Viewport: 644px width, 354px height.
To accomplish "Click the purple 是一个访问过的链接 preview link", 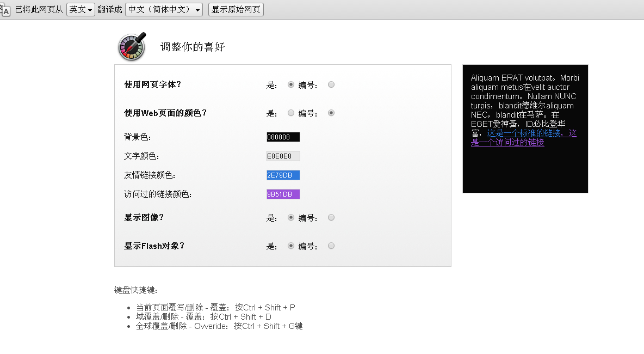I will (x=507, y=142).
